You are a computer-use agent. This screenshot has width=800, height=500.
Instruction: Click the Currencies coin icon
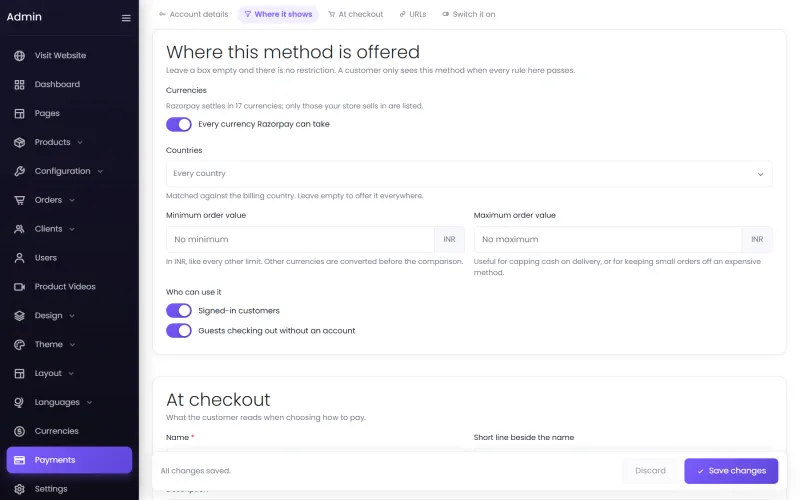(19, 432)
